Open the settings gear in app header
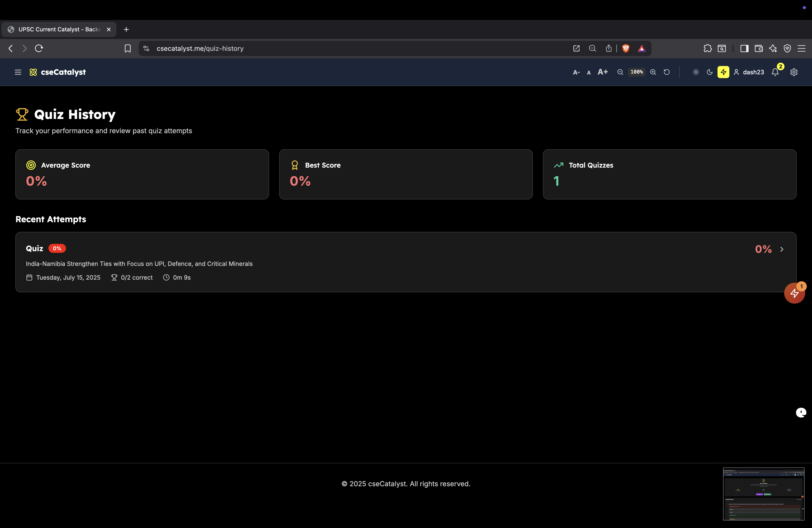This screenshot has width=812, height=528. 794,72
